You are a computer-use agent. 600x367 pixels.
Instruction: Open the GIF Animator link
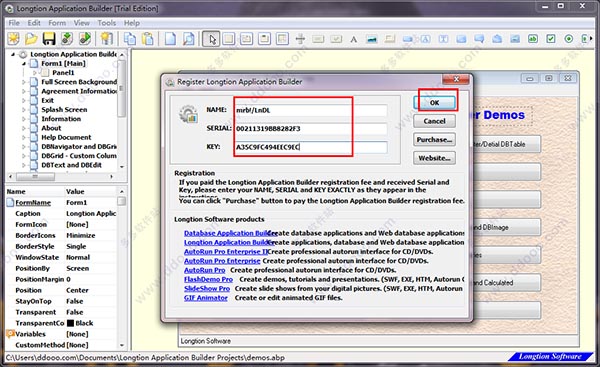click(205, 297)
